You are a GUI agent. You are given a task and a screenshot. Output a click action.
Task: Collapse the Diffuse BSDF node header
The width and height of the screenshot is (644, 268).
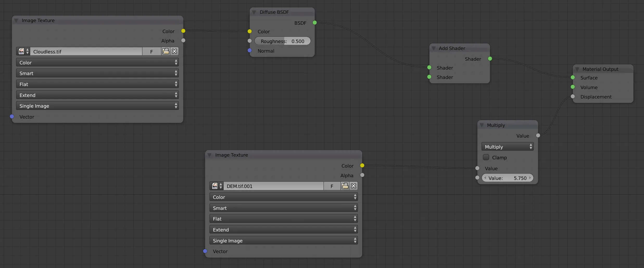254,12
